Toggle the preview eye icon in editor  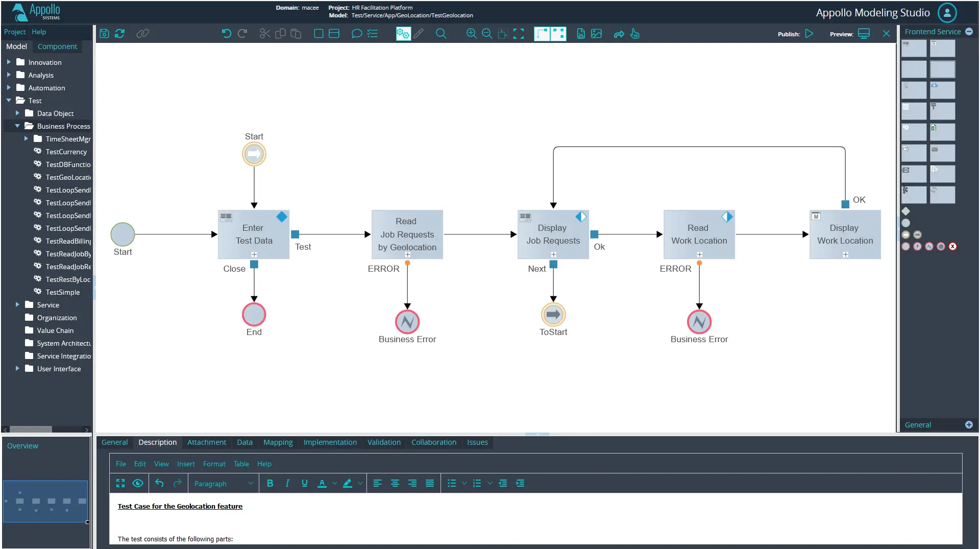(x=137, y=483)
